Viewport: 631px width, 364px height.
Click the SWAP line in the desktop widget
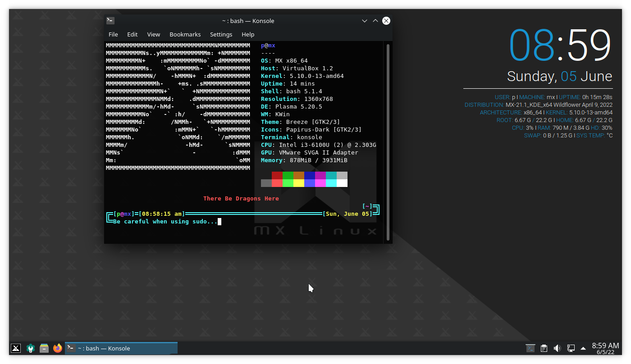(x=568, y=136)
